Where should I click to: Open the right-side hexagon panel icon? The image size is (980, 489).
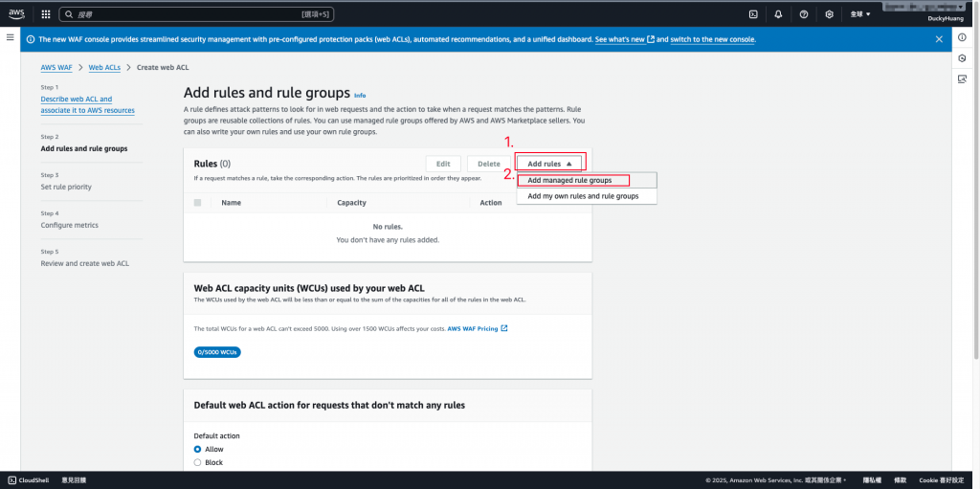(963, 58)
